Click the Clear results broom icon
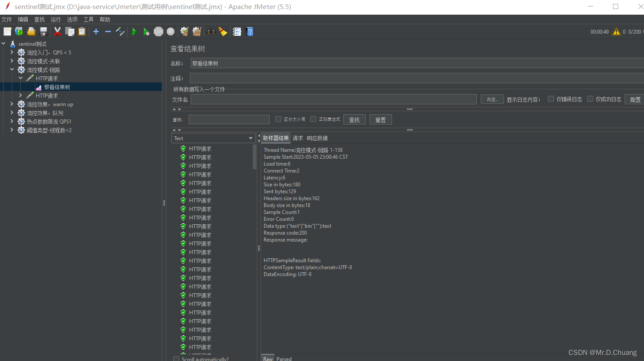The width and height of the screenshot is (644, 361). coord(184,31)
